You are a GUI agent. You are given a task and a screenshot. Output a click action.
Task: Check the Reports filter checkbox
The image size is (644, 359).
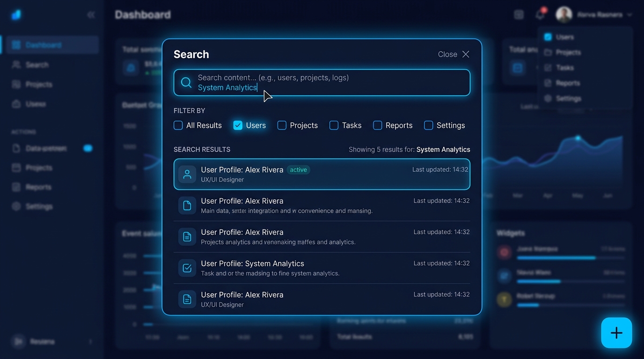(377, 125)
